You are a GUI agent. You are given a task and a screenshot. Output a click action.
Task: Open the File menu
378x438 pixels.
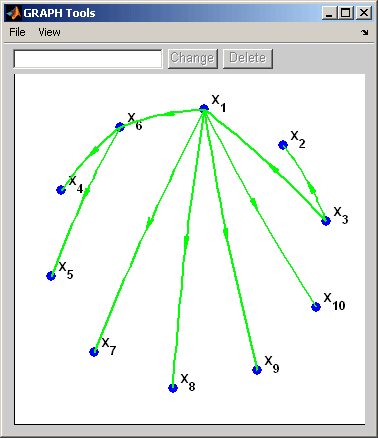pyautogui.click(x=17, y=32)
